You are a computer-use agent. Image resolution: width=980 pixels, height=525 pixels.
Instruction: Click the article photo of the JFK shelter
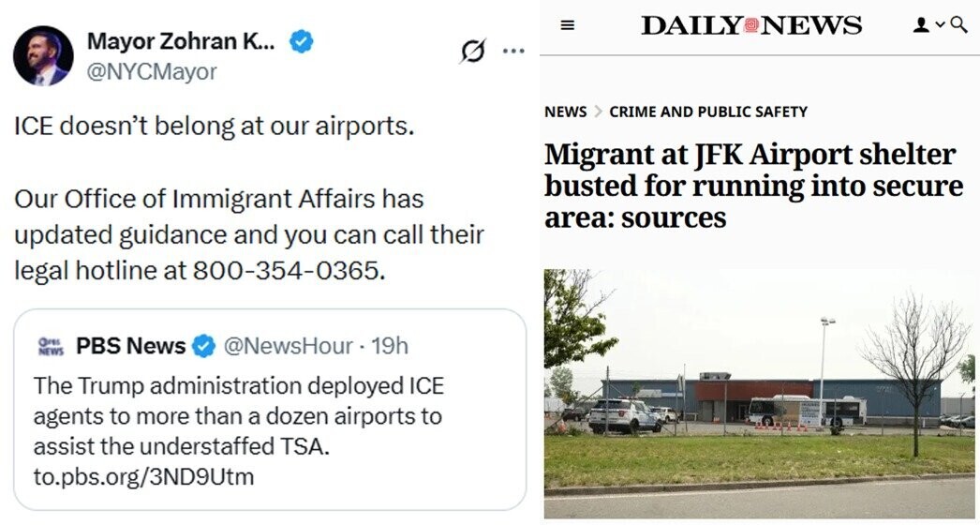(759, 394)
